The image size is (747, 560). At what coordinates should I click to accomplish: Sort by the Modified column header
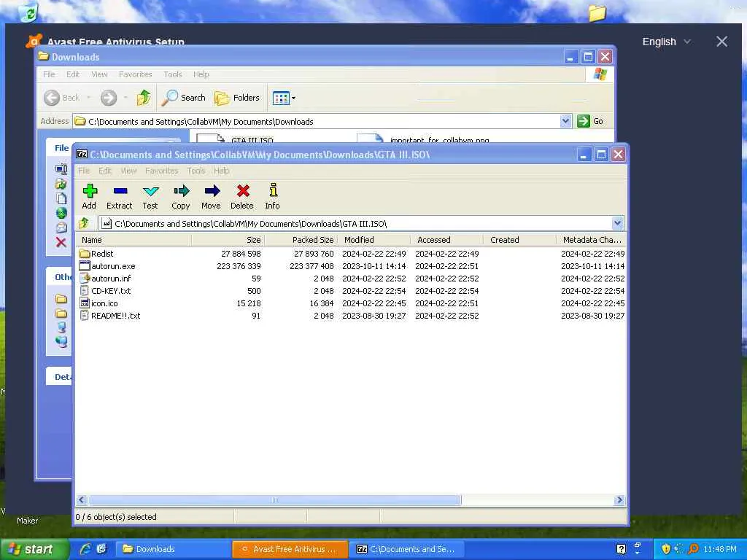pos(374,239)
